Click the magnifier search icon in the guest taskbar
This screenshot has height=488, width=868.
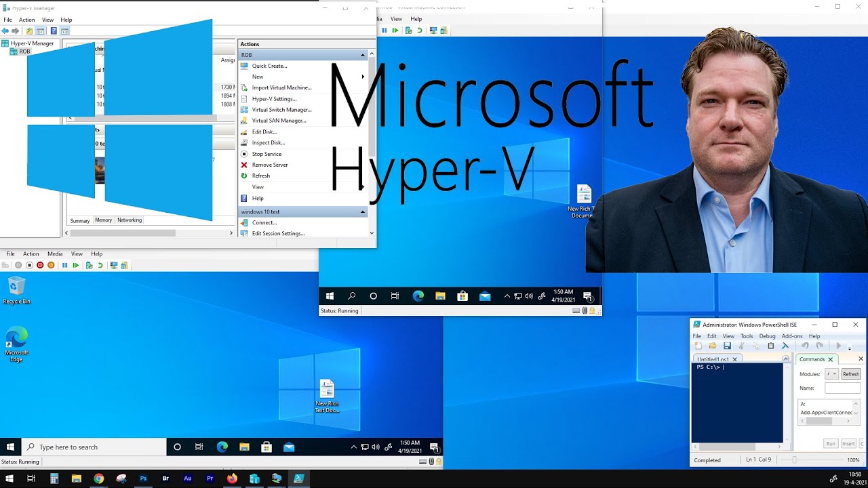(x=351, y=296)
